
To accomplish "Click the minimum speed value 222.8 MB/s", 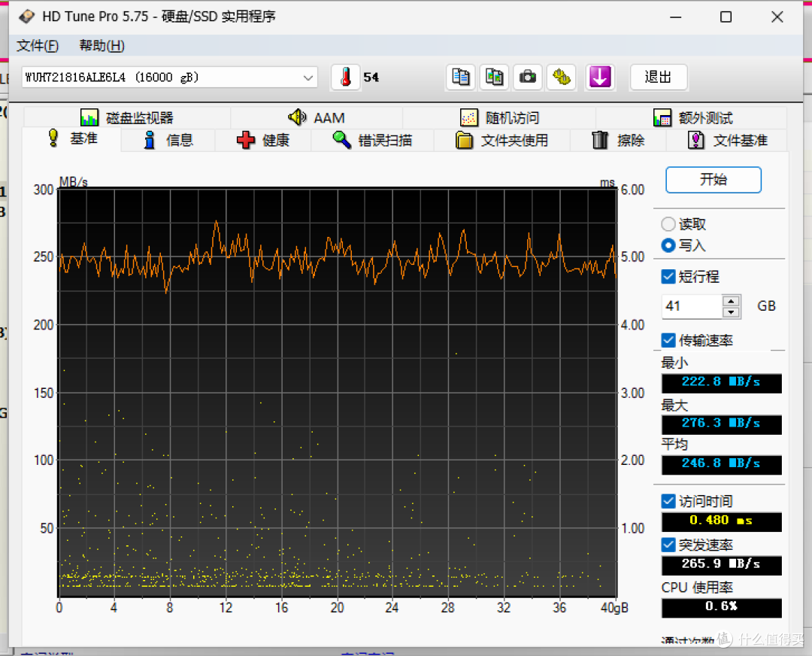I will click(x=721, y=382).
